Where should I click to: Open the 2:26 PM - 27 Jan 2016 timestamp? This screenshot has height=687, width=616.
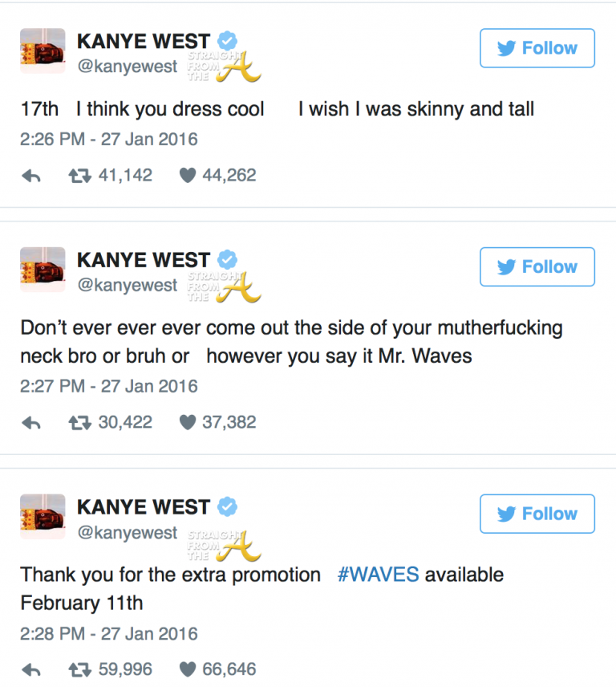point(108,139)
